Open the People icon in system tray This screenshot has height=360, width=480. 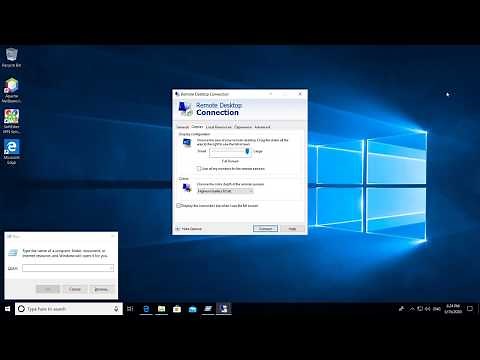click(402, 309)
